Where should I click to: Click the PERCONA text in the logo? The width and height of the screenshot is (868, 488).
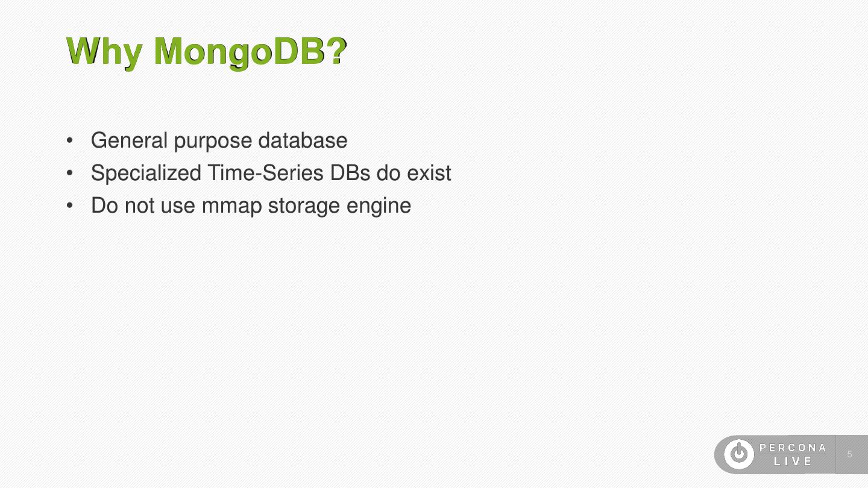point(793,448)
